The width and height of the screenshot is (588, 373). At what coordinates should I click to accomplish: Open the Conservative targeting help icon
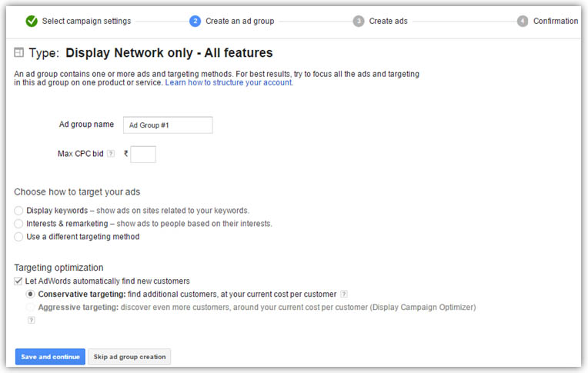(343, 295)
